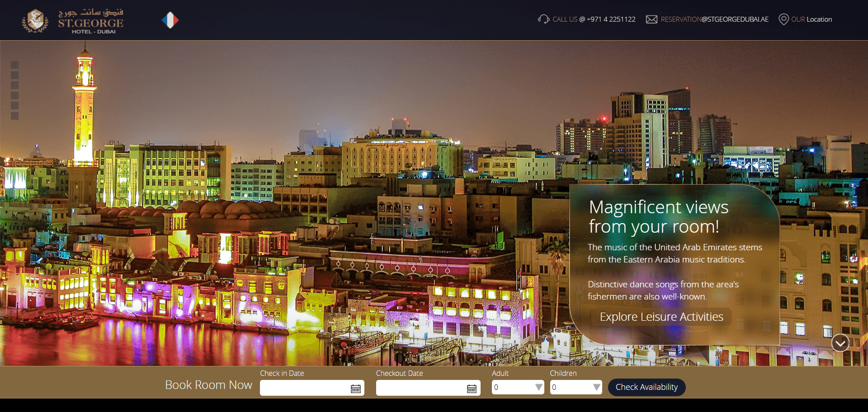Switch language using the French flag icon
868x412 pixels.
click(170, 20)
